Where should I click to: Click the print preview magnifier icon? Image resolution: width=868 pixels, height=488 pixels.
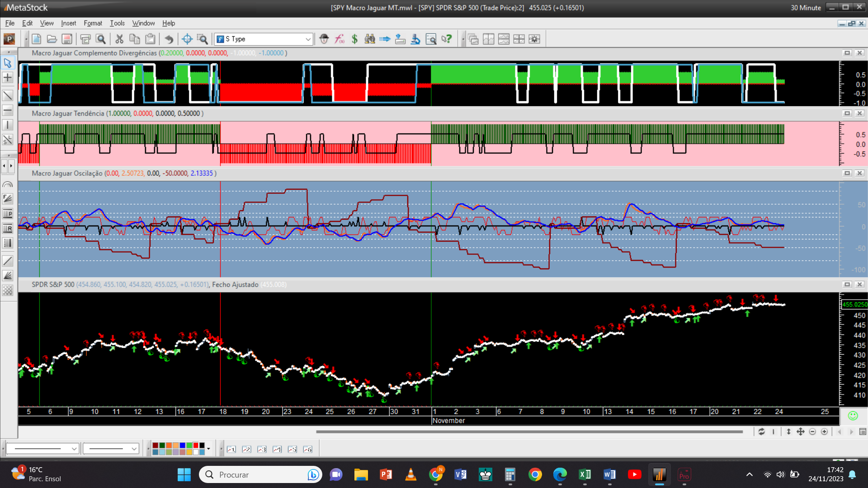[x=101, y=39]
